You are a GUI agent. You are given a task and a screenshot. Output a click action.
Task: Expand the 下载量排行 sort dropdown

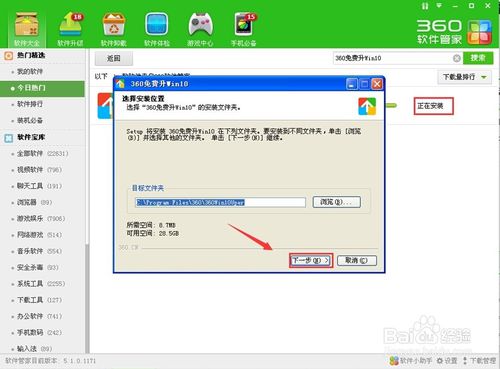click(464, 77)
